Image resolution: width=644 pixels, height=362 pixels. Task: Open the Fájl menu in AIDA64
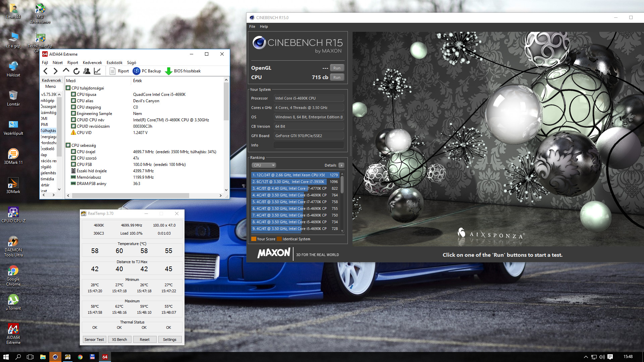tap(45, 63)
